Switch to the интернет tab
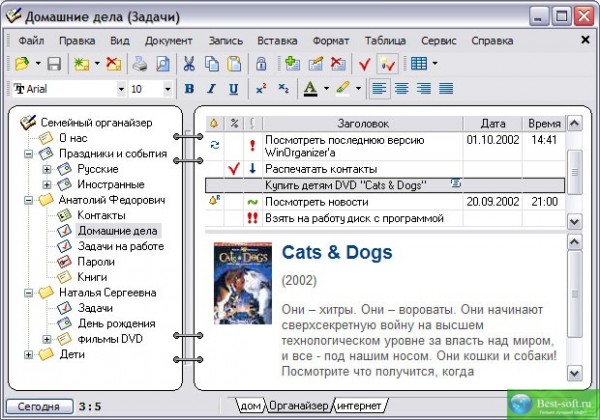The width and height of the screenshot is (600, 420). click(359, 405)
